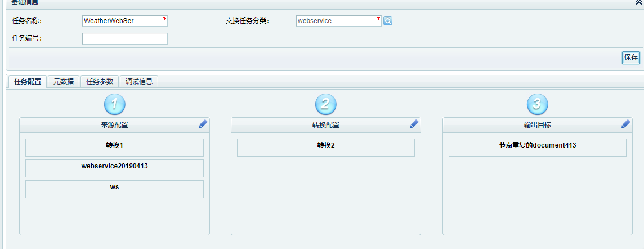Click the 任务编号 label
The width and height of the screenshot is (644, 249).
[x=27, y=39]
